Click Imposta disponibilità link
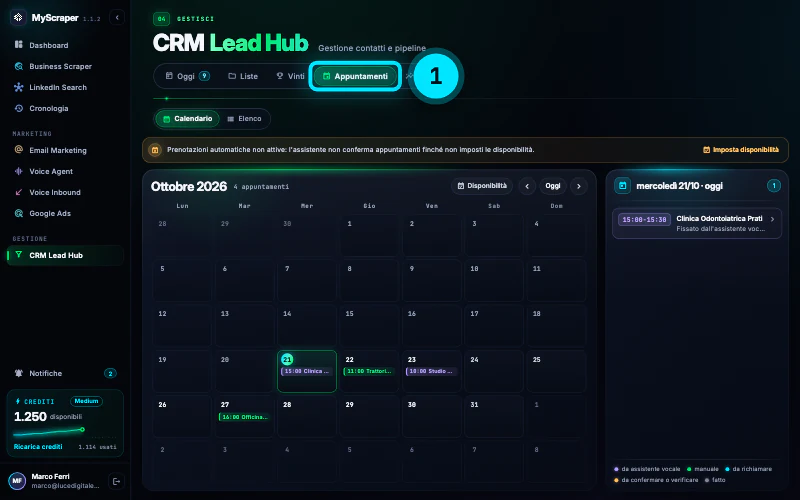 point(741,150)
